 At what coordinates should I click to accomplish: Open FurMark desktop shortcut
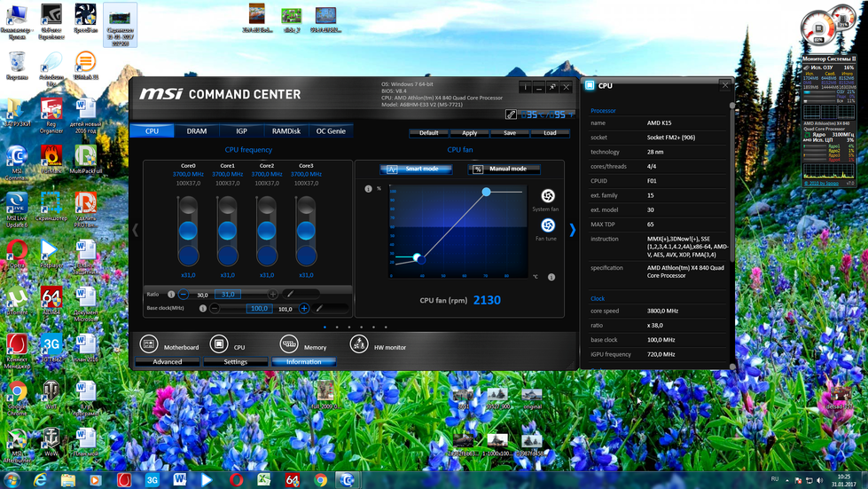[x=51, y=160]
